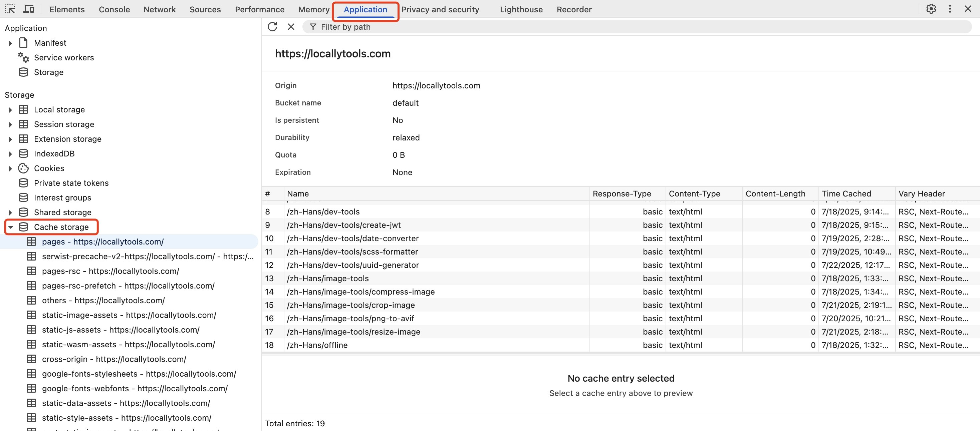Toggle the device toolbar icon
The height and width of the screenshot is (431, 980).
(29, 9)
